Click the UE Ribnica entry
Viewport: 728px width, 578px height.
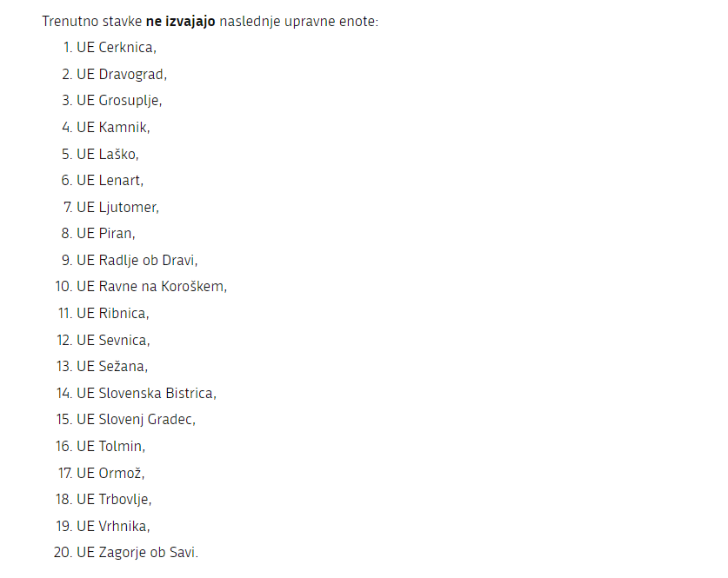pyautogui.click(x=112, y=313)
